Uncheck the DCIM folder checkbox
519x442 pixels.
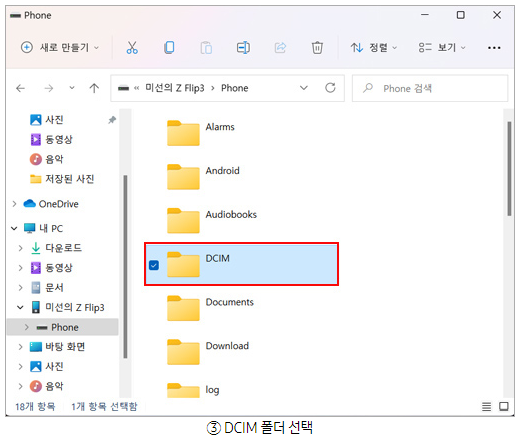(x=154, y=265)
